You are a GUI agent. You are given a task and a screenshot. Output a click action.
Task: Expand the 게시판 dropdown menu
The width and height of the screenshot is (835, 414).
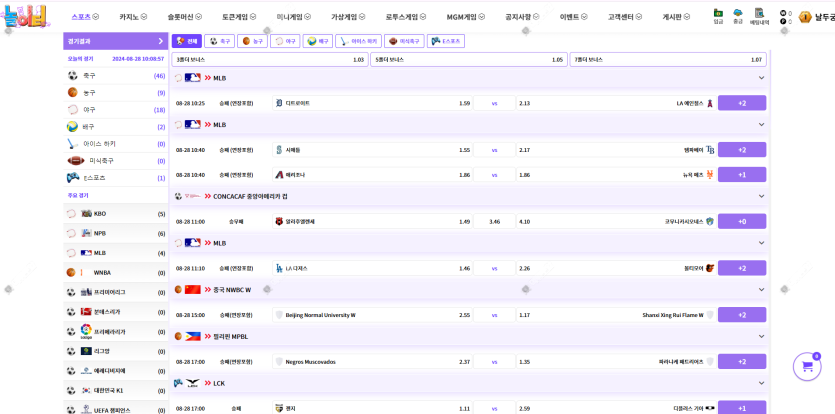tap(676, 17)
